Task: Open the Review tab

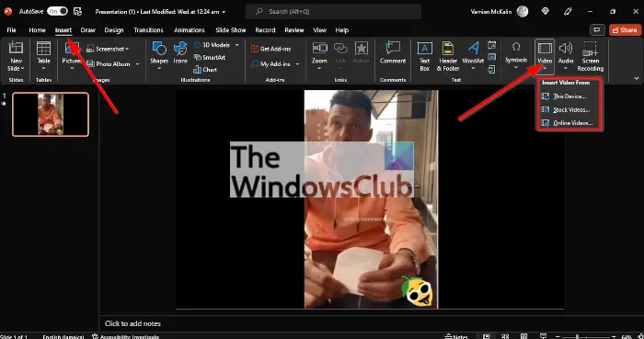Action: (x=294, y=30)
